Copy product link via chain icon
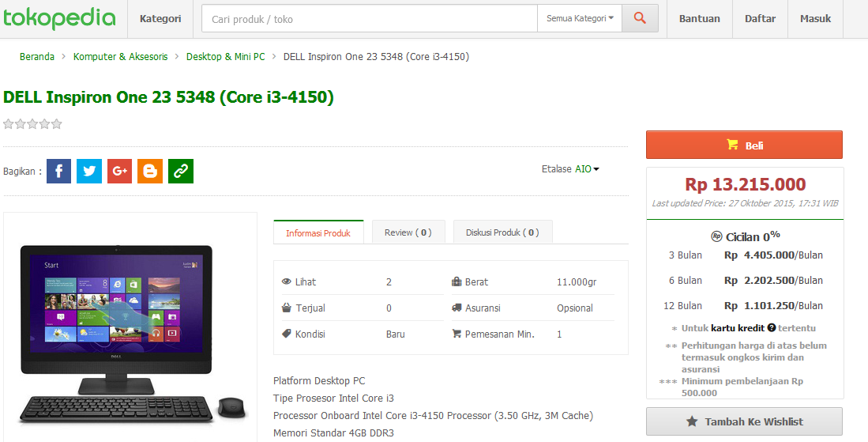The width and height of the screenshot is (868, 442). click(x=180, y=171)
